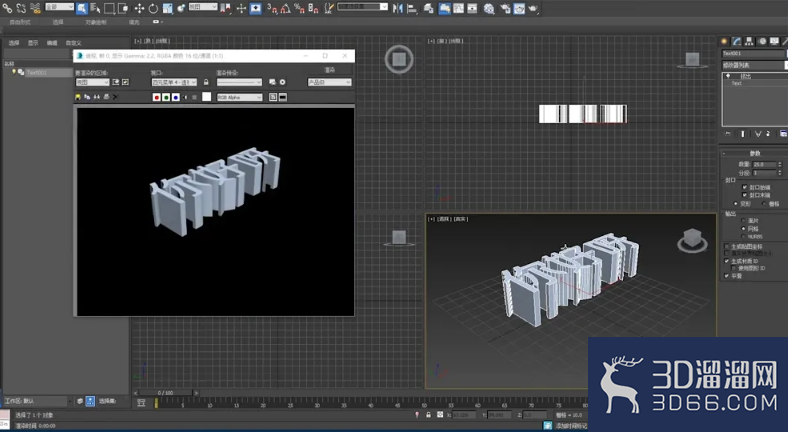Open the Layer Explorer icon

(428, 8)
